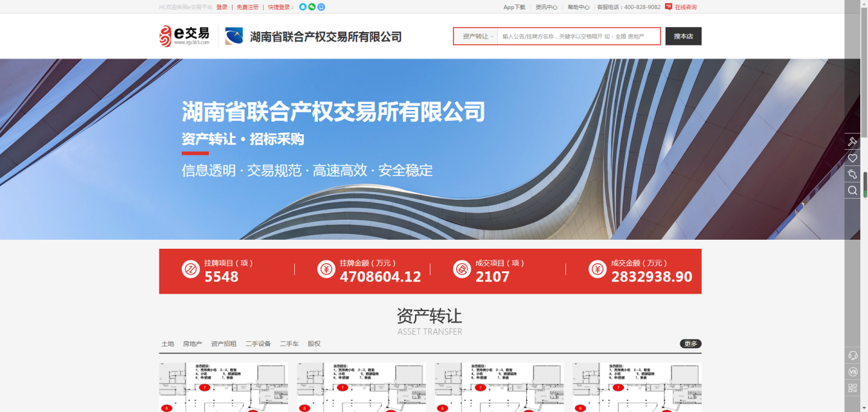Select the 土地 category tab

click(168, 344)
